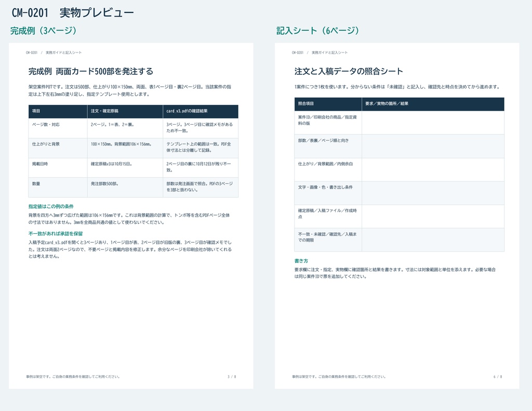Click the breadcrumb header on the 完成例 page
Viewport: 532px width, 411px height.
(54, 52)
